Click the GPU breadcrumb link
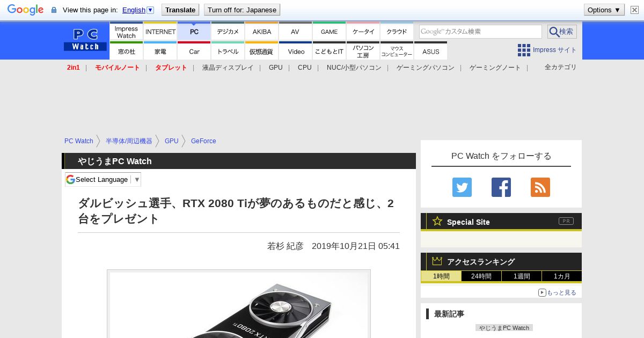644x338 pixels. pyautogui.click(x=172, y=141)
